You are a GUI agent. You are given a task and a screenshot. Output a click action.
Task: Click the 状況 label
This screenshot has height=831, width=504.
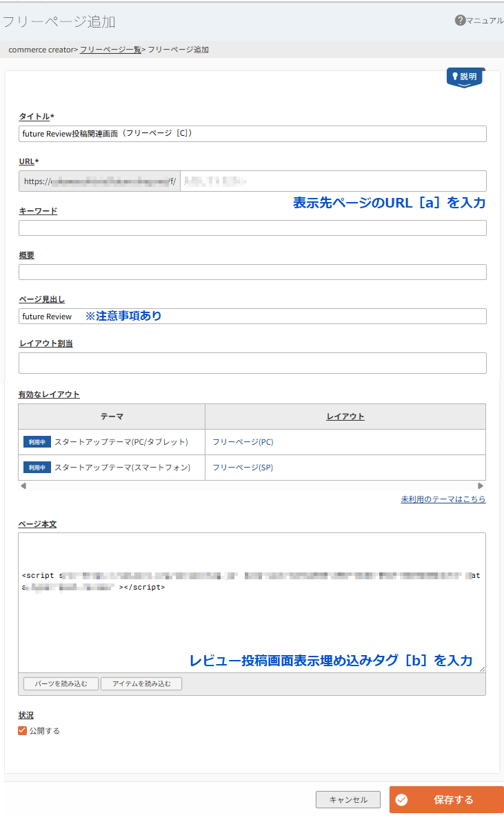tap(26, 715)
